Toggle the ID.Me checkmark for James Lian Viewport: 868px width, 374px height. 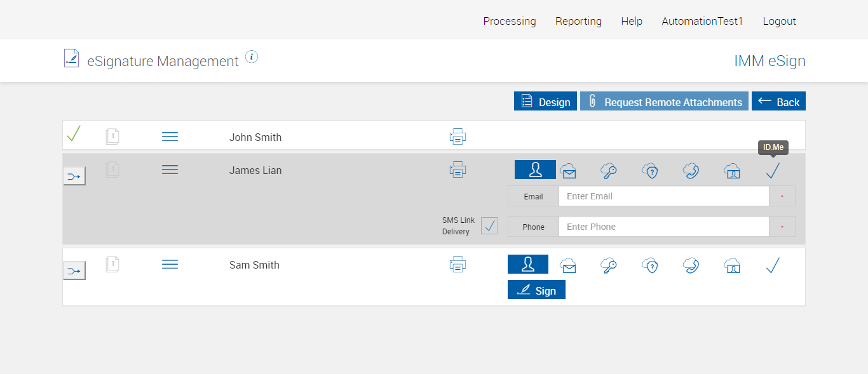(x=773, y=170)
